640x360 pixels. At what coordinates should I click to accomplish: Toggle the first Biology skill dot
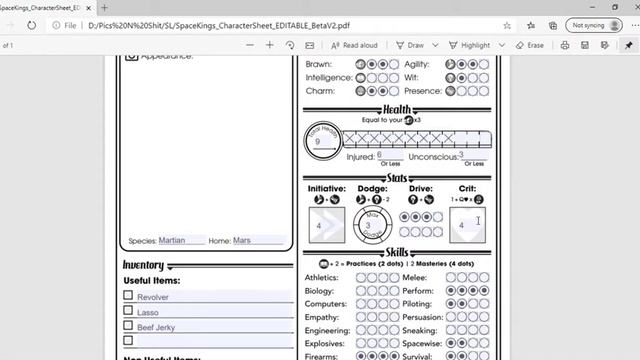click(x=361, y=291)
